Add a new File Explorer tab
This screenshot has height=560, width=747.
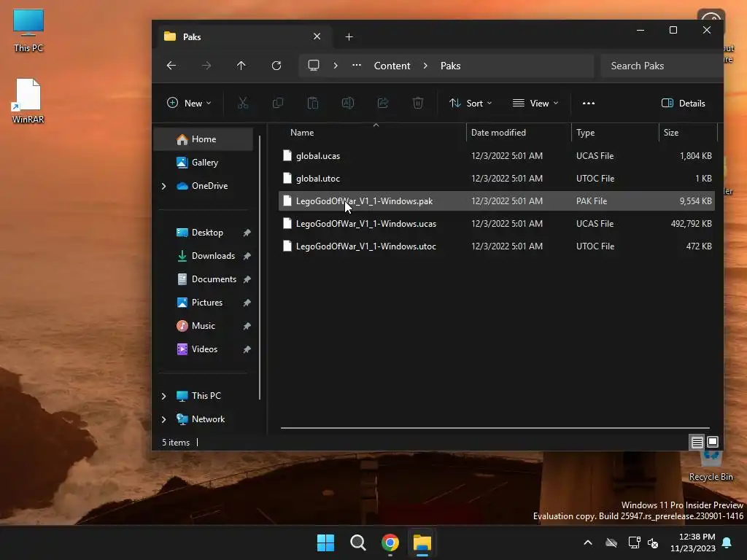349,37
